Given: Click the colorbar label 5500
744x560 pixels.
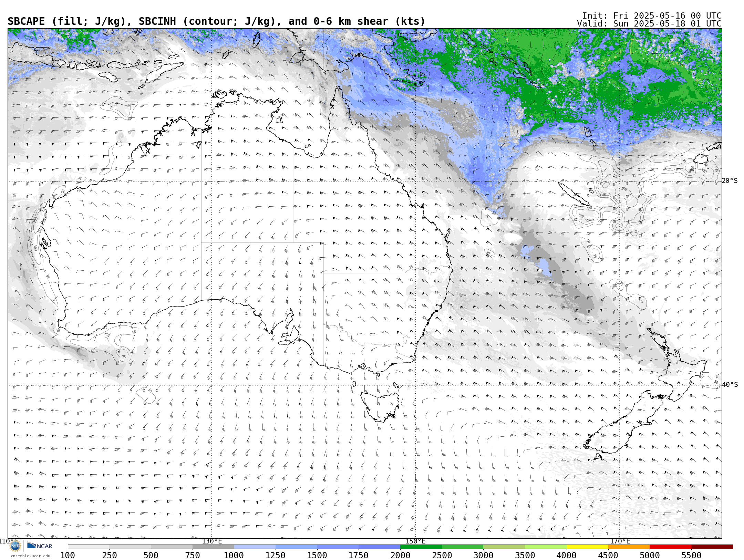Looking at the screenshot, I should tap(691, 556).
